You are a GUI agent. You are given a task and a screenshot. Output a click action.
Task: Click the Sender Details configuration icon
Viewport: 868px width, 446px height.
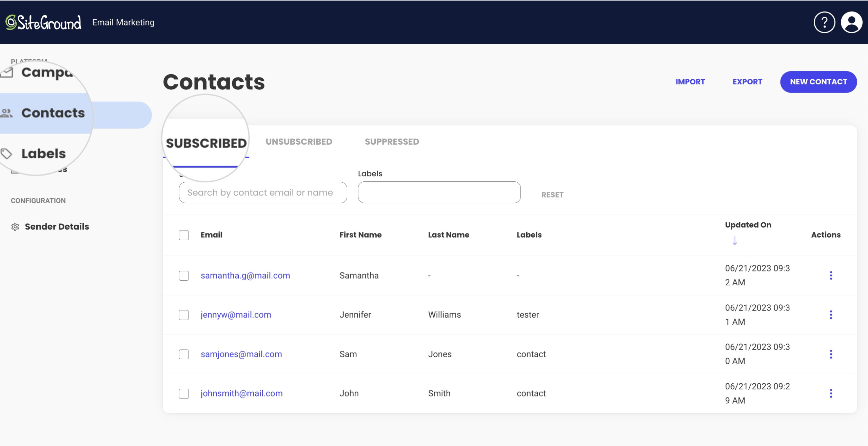point(15,226)
